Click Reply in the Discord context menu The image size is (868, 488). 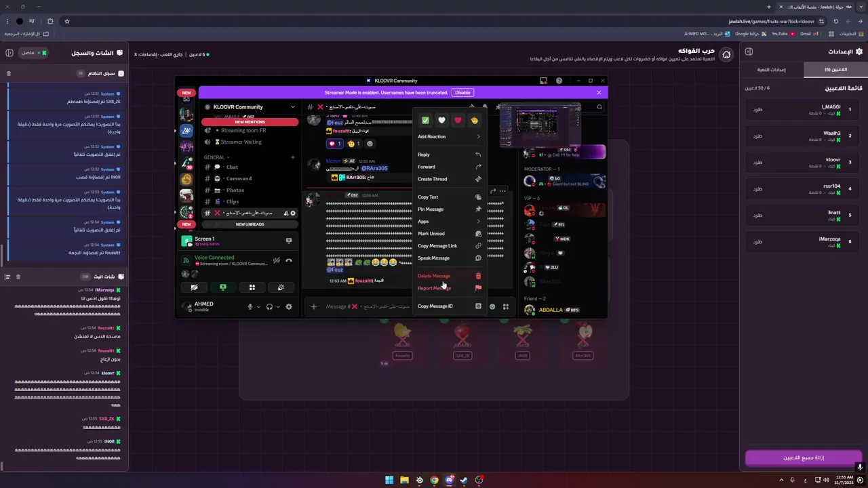(449, 155)
